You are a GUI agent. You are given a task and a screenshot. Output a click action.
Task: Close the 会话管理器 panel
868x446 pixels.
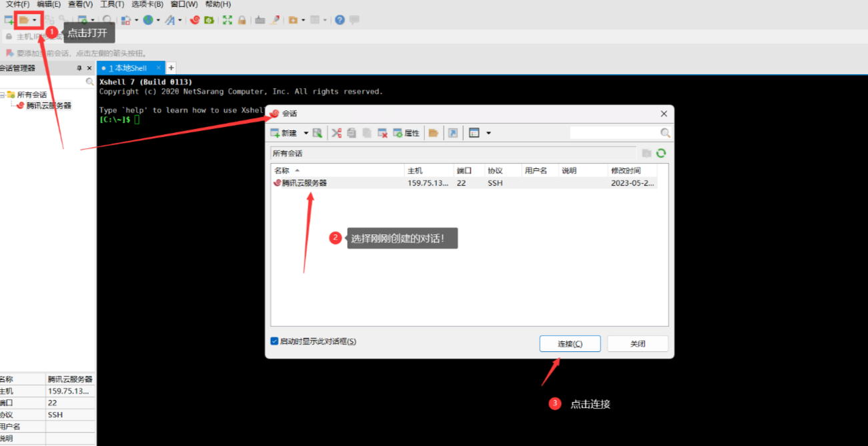pyautogui.click(x=89, y=68)
